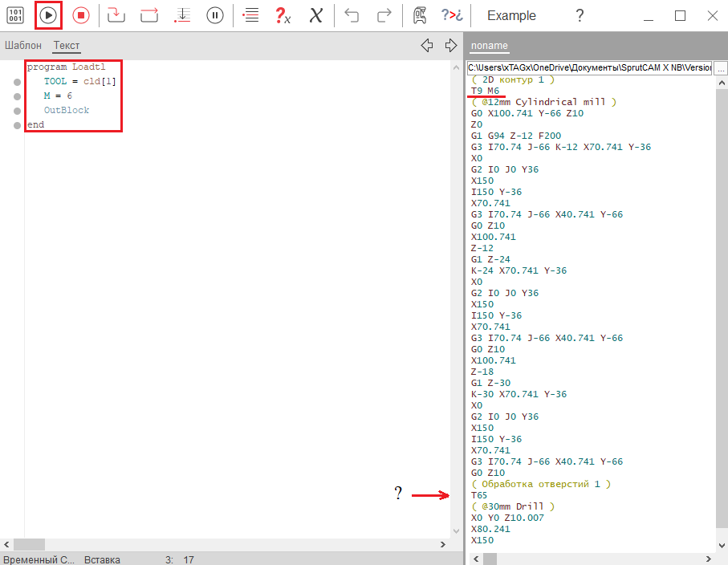
Task: Click the binary code icon in toolbar
Action: tap(16, 15)
